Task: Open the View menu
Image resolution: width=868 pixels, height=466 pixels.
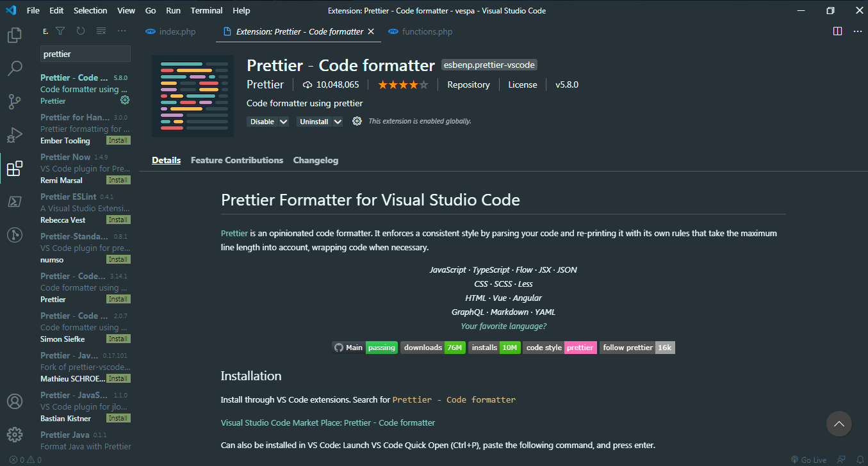Action: click(126, 10)
